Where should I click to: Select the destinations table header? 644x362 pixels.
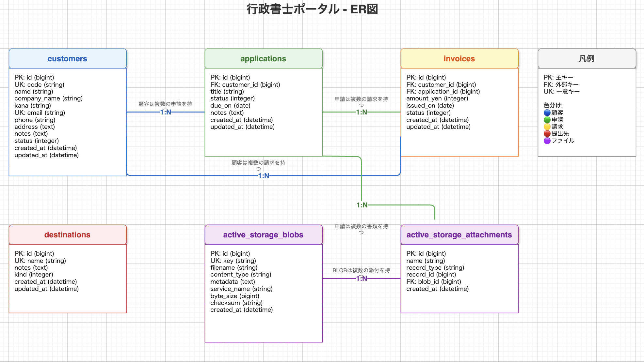coord(68,235)
